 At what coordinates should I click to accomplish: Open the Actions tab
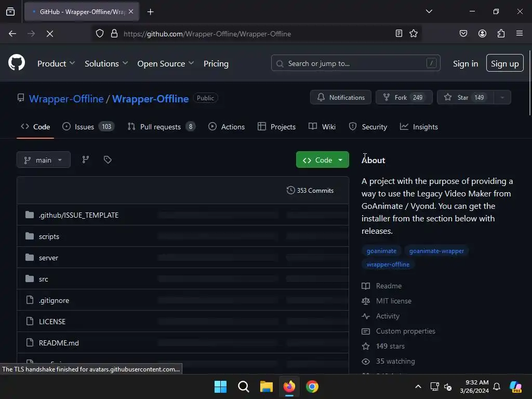[x=227, y=127]
